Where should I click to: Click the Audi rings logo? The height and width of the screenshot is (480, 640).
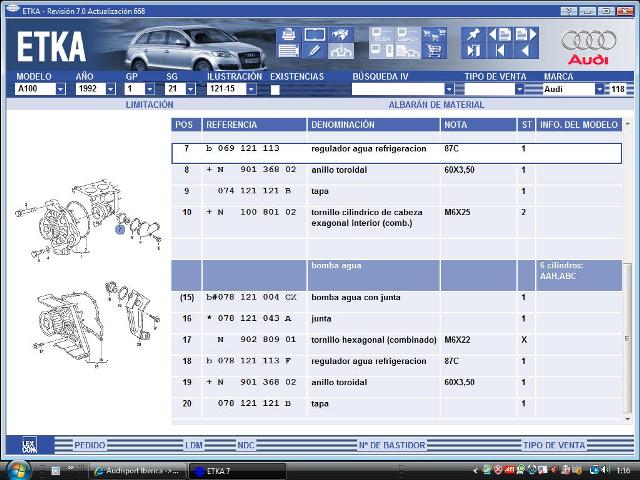[589, 41]
